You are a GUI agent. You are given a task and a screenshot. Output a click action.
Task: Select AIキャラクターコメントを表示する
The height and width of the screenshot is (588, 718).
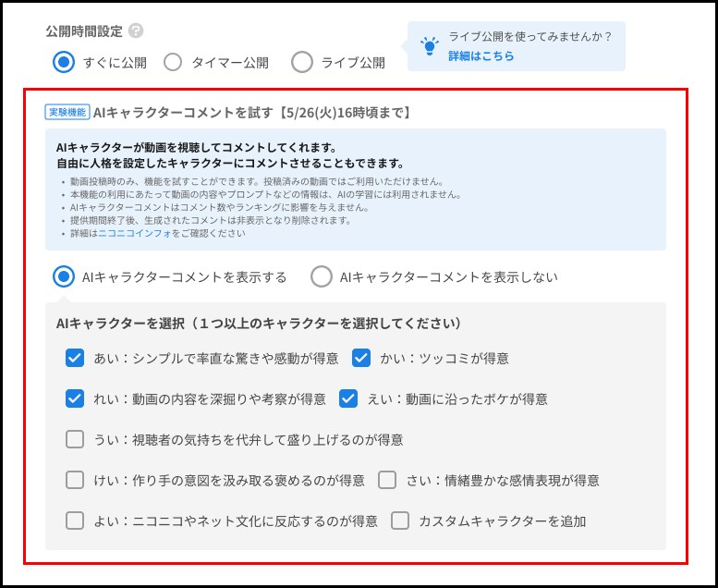tap(64, 276)
